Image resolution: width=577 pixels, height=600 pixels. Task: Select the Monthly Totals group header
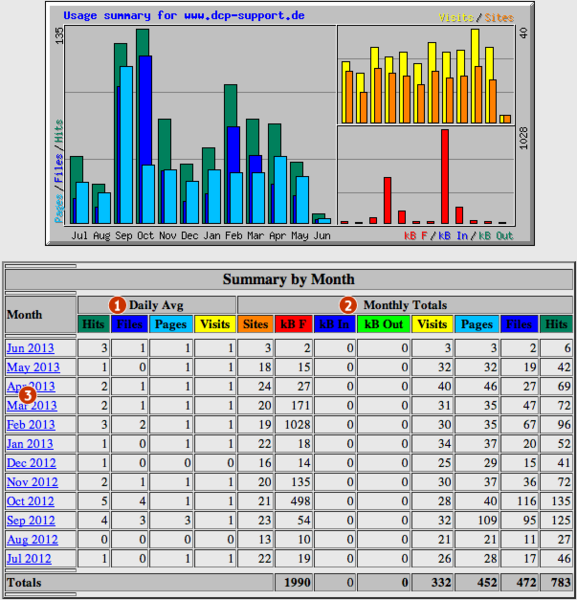(405, 305)
